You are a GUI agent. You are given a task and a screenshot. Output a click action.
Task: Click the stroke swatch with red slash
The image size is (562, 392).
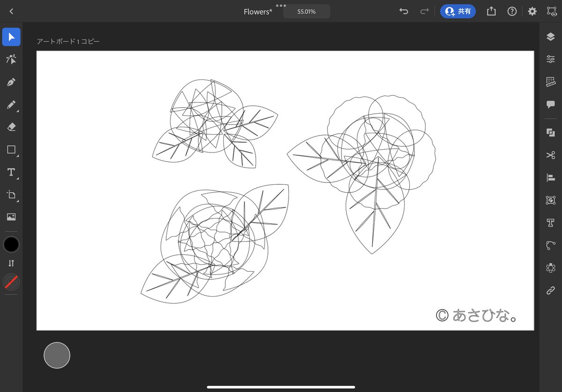coord(11,282)
